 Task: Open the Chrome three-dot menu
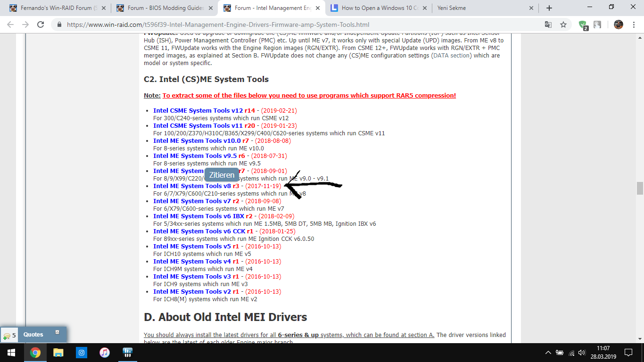[634, 25]
